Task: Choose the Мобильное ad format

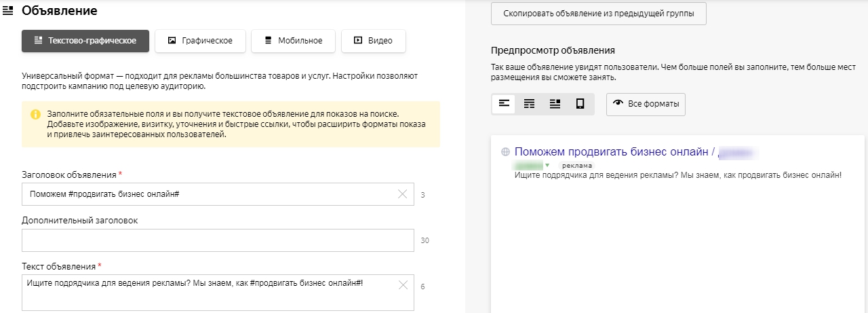Action: point(292,41)
